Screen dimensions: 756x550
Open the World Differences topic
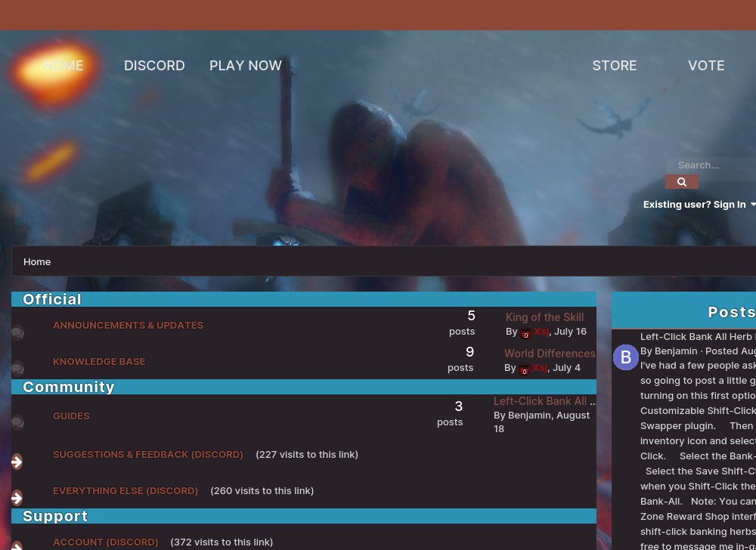(550, 353)
